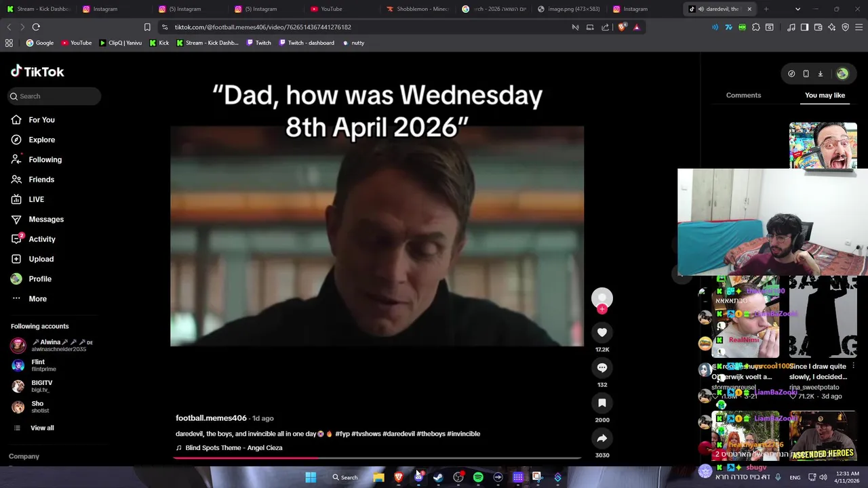868x488 pixels.
Task: Click the TikTok search field
Action: (55, 96)
